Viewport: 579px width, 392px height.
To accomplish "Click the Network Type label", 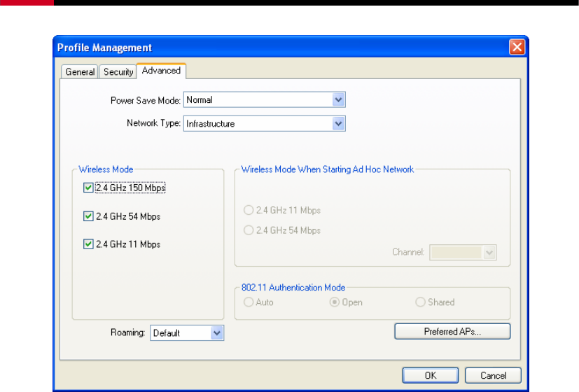I will pyautogui.click(x=153, y=123).
